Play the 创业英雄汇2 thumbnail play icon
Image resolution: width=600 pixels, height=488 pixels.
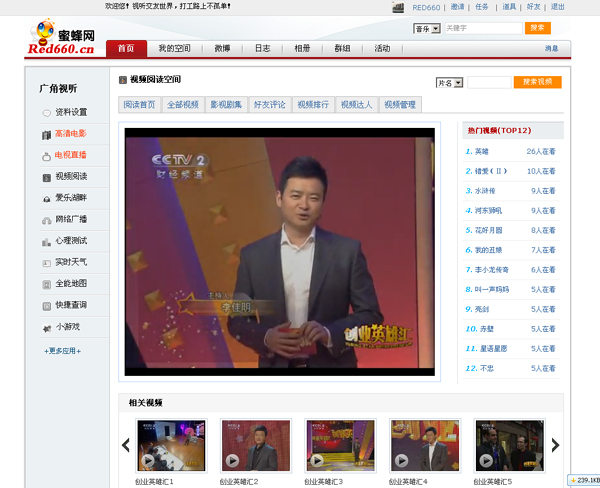[232, 460]
